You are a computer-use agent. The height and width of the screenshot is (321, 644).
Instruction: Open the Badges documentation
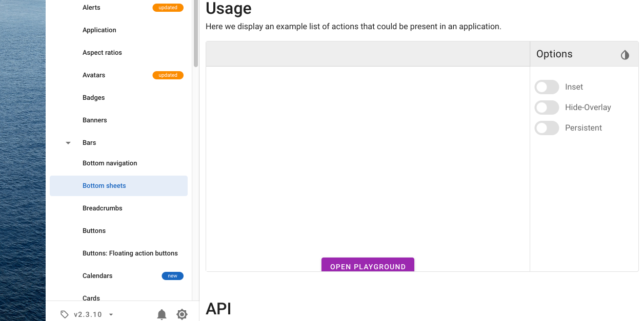[93, 97]
